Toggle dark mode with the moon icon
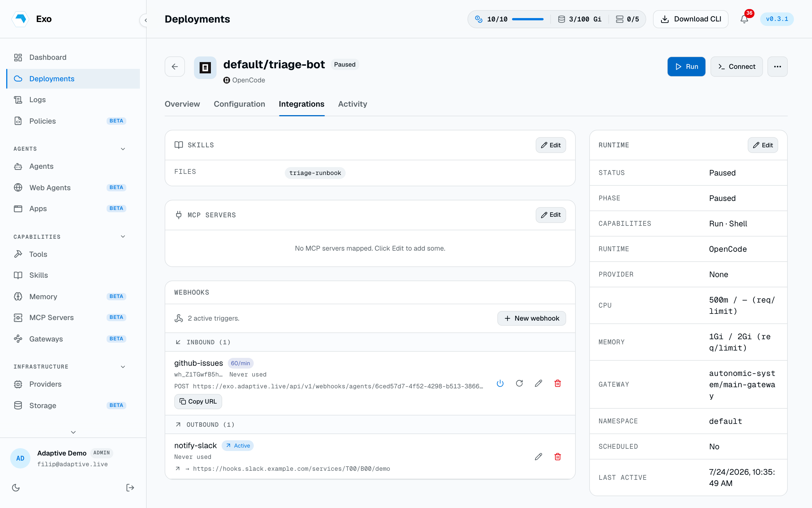812x508 pixels. [16, 487]
